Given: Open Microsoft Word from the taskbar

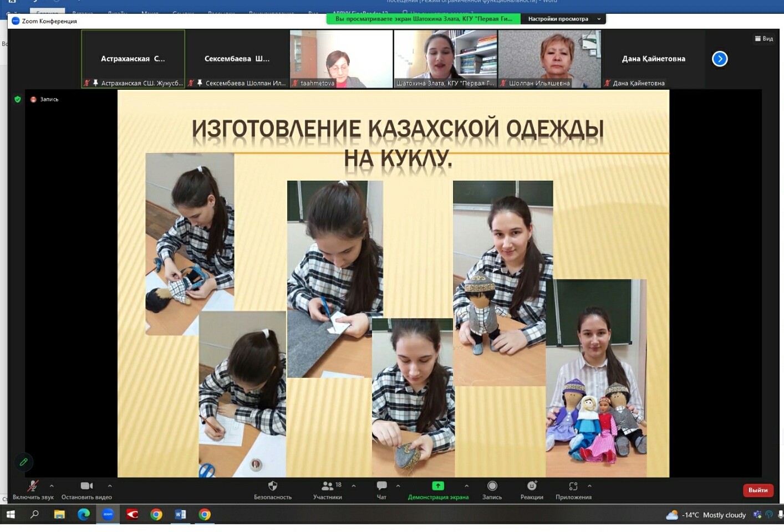Looking at the screenshot, I should (x=180, y=514).
